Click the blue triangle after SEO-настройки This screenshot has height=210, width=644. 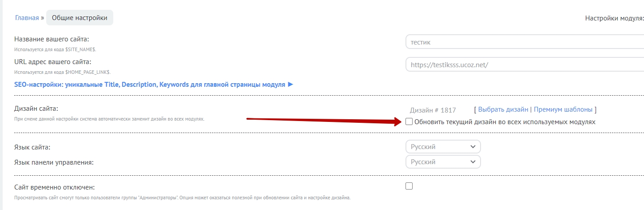point(290,85)
